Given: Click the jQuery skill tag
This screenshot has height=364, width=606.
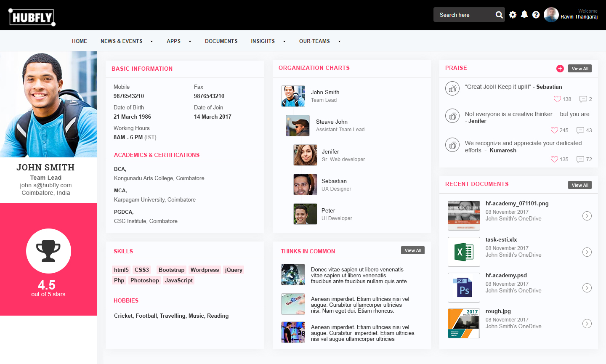Looking at the screenshot, I should [x=234, y=270].
